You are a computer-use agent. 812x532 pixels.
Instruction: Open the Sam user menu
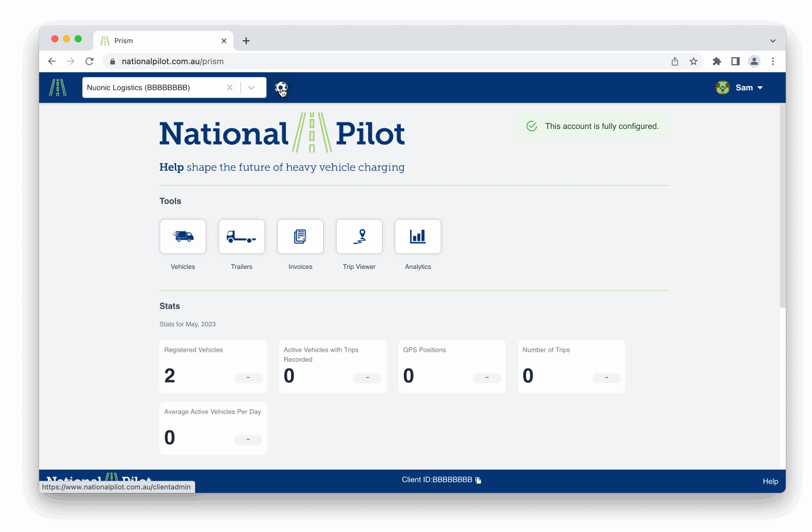[x=740, y=87]
